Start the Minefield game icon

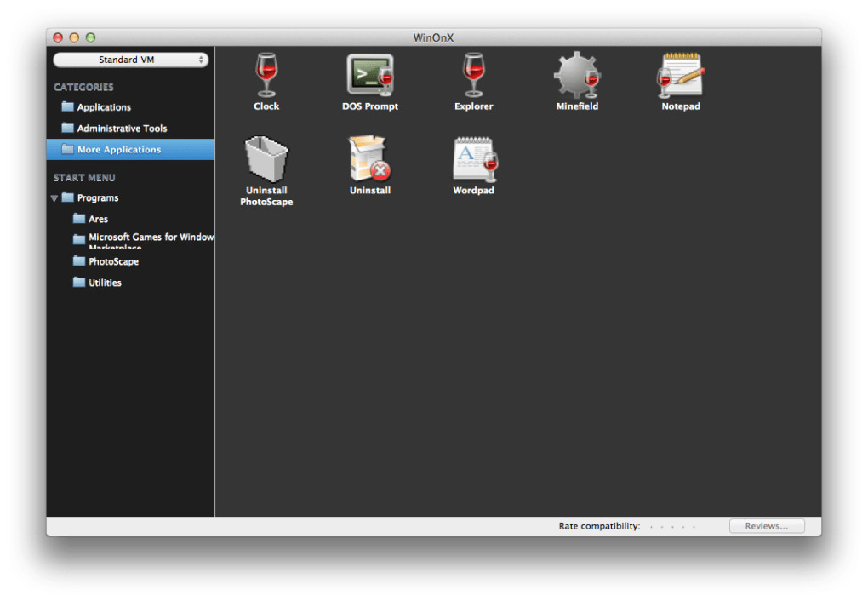pos(577,75)
